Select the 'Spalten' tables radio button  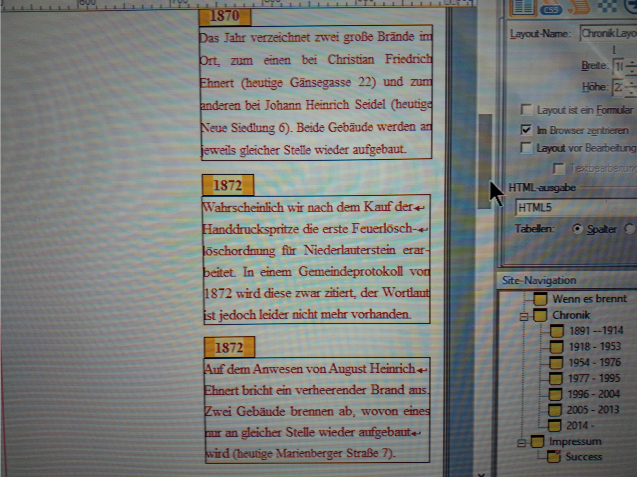pyautogui.click(x=577, y=229)
